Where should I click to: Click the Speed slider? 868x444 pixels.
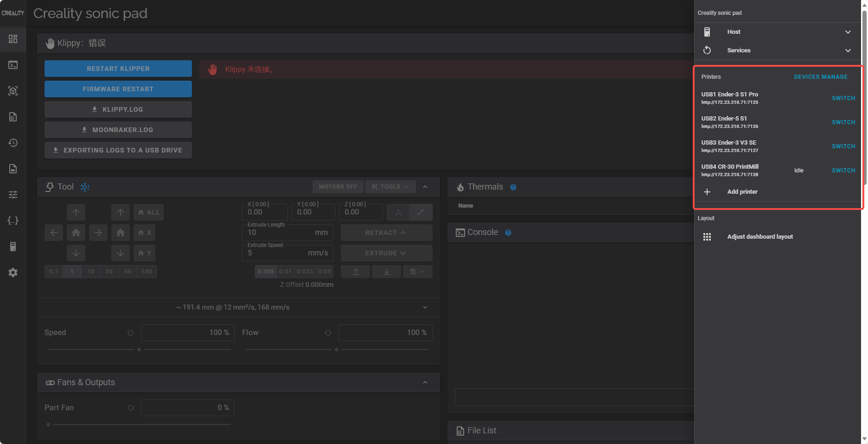click(x=139, y=349)
